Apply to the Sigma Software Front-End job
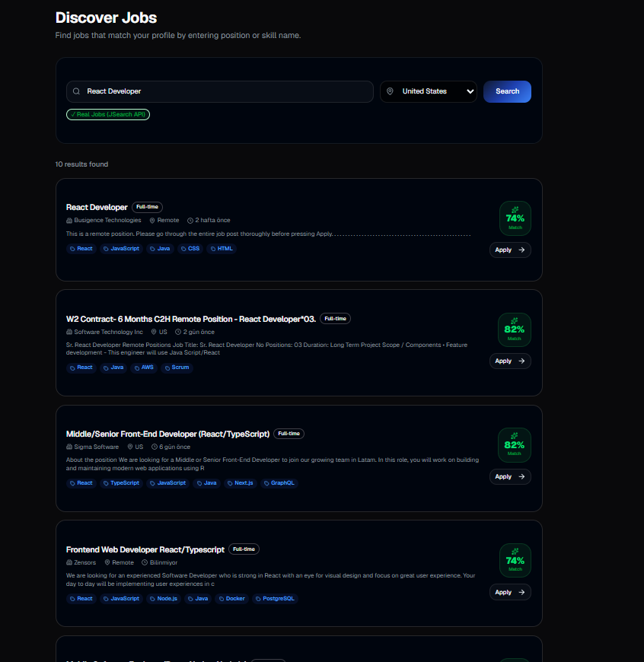 (510, 476)
